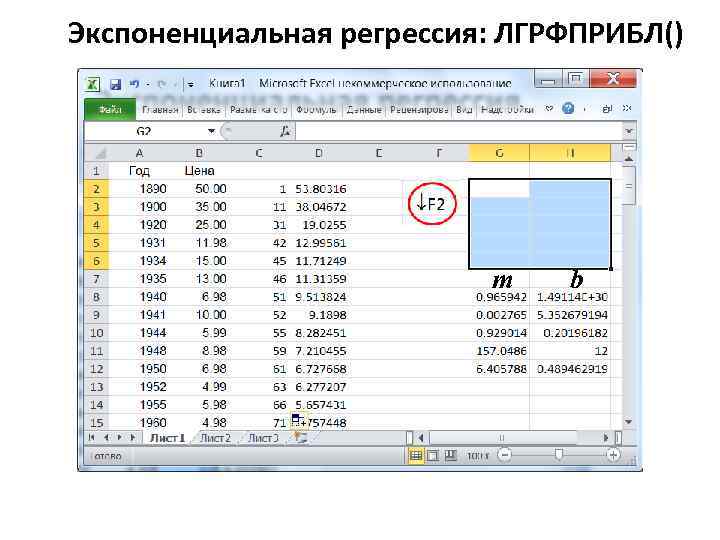Screen dimensions: 720x540
Task: Expand the formula bar with its arrow
Action: (x=629, y=132)
